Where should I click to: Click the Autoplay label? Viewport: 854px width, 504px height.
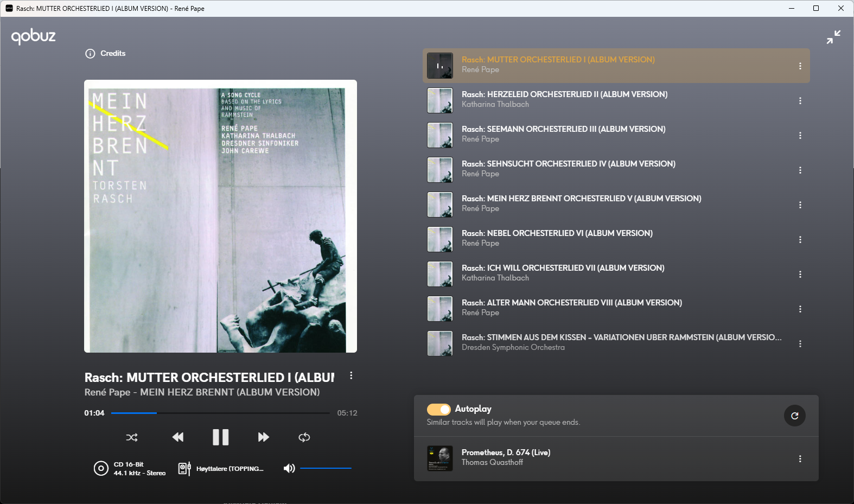click(x=473, y=409)
